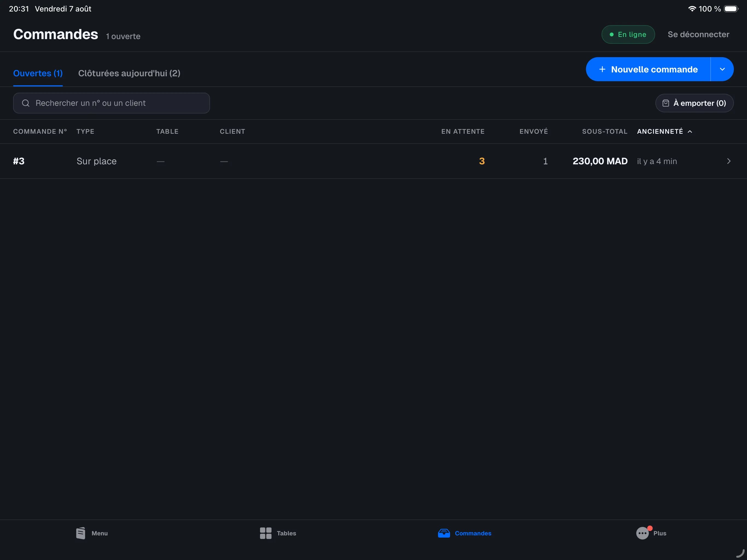Select the Commandes tray icon
The height and width of the screenshot is (560, 747).
point(444,533)
